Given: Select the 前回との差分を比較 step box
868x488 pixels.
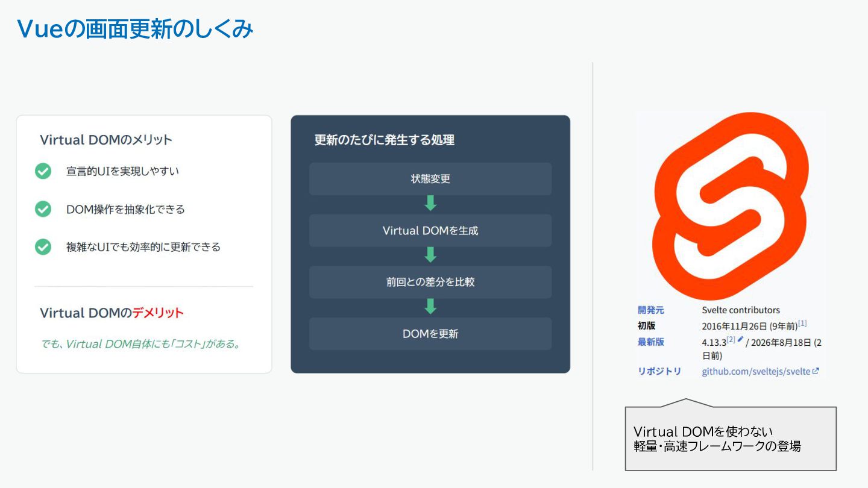Looking at the screenshot, I should pos(430,282).
